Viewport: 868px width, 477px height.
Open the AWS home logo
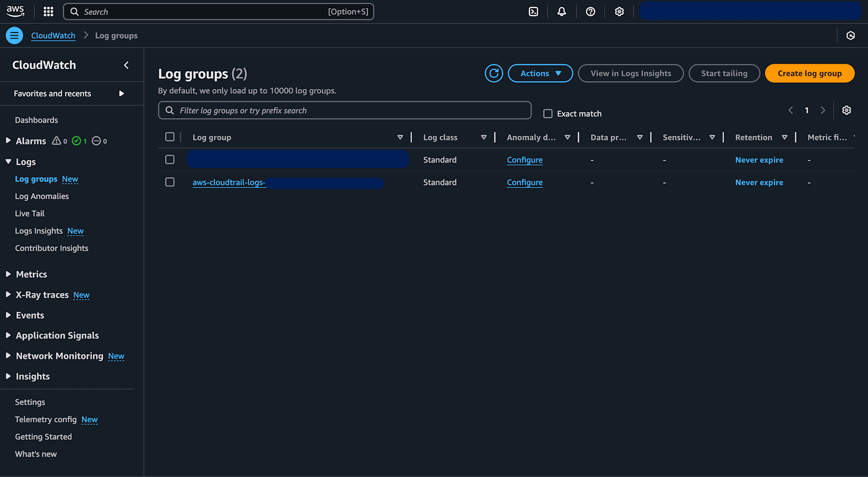pos(16,11)
